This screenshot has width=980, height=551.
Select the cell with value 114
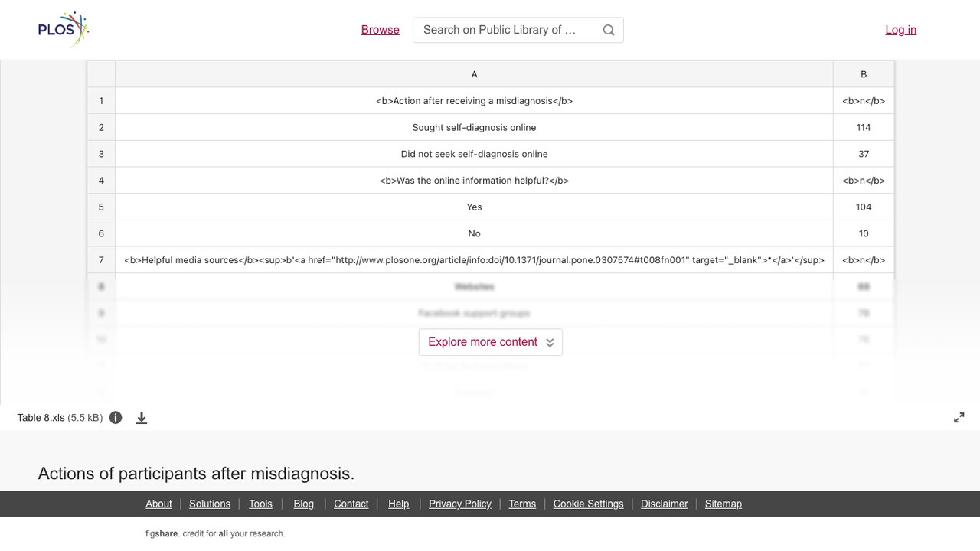tap(864, 127)
